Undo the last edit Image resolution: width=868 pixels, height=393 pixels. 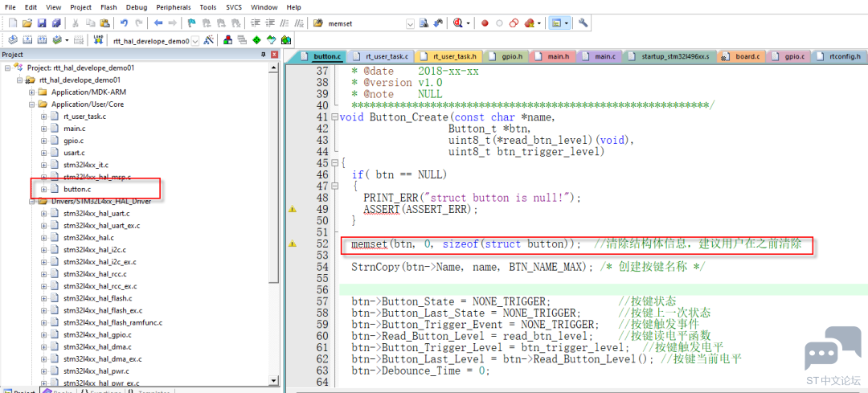(124, 23)
